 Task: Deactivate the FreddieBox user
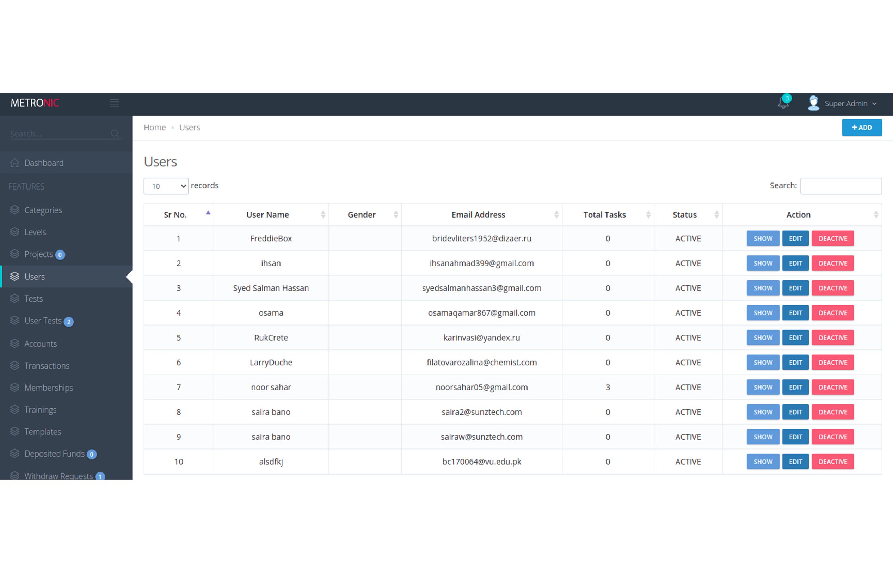(833, 239)
